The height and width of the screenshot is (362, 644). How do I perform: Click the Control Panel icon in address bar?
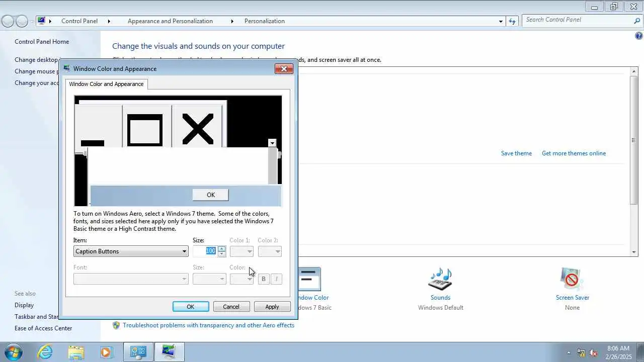coord(41,21)
